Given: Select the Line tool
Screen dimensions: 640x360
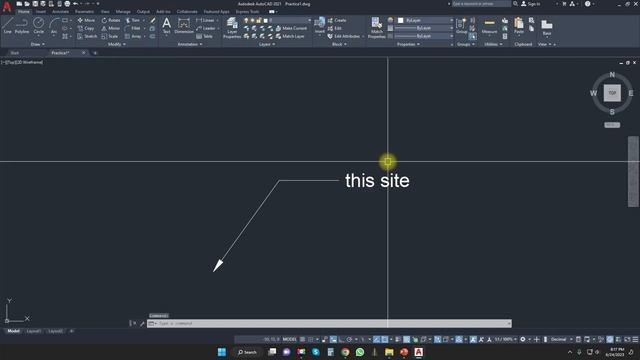Looking at the screenshot, I should pos(7,26).
